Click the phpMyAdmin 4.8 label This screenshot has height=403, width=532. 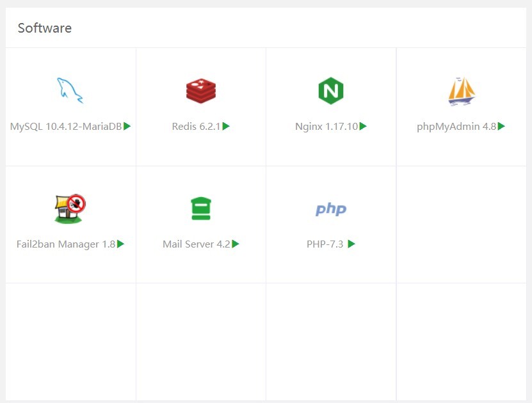tap(456, 127)
